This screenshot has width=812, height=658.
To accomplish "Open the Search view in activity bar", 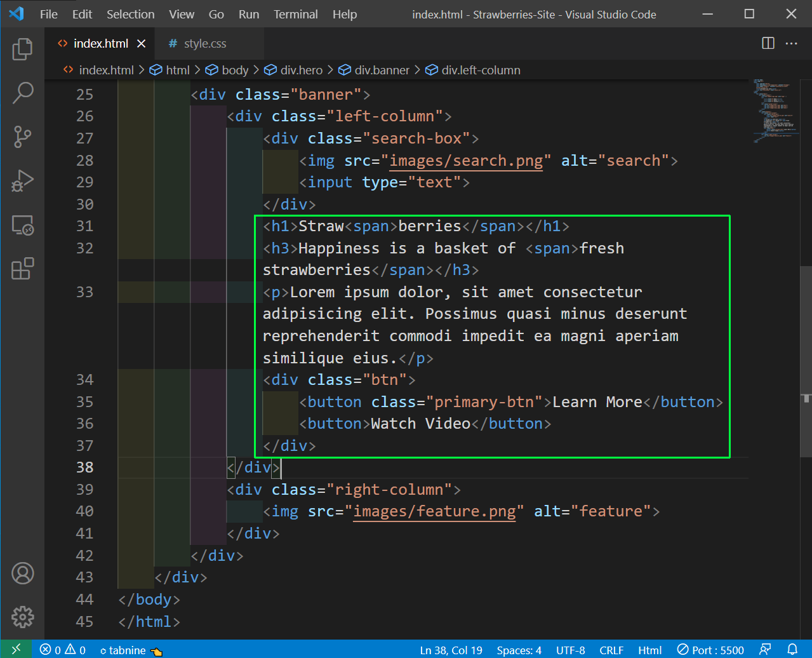I will point(22,93).
